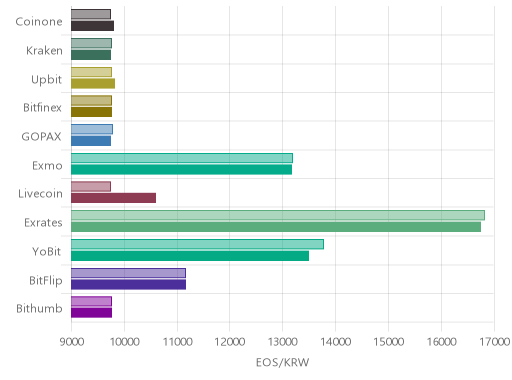This screenshot has width=512, height=380.
Task: Click the 10000 axis tick label
Action: tap(125, 342)
